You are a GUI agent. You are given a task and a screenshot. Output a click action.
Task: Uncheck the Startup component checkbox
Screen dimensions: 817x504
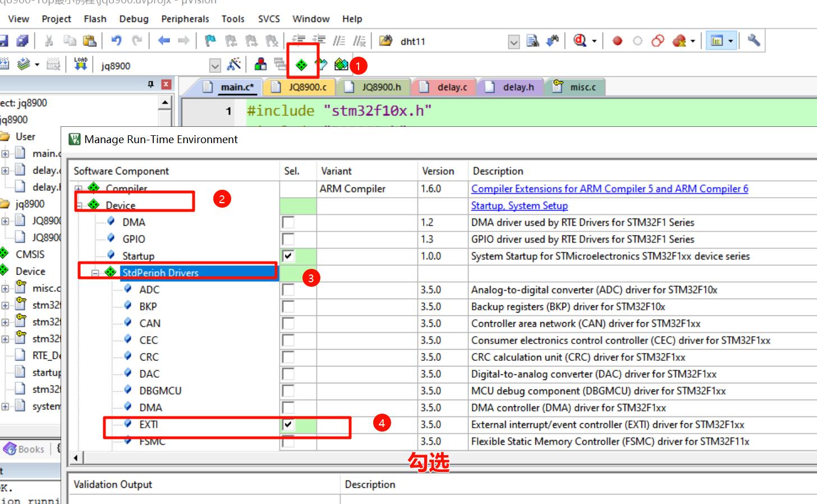pos(288,256)
